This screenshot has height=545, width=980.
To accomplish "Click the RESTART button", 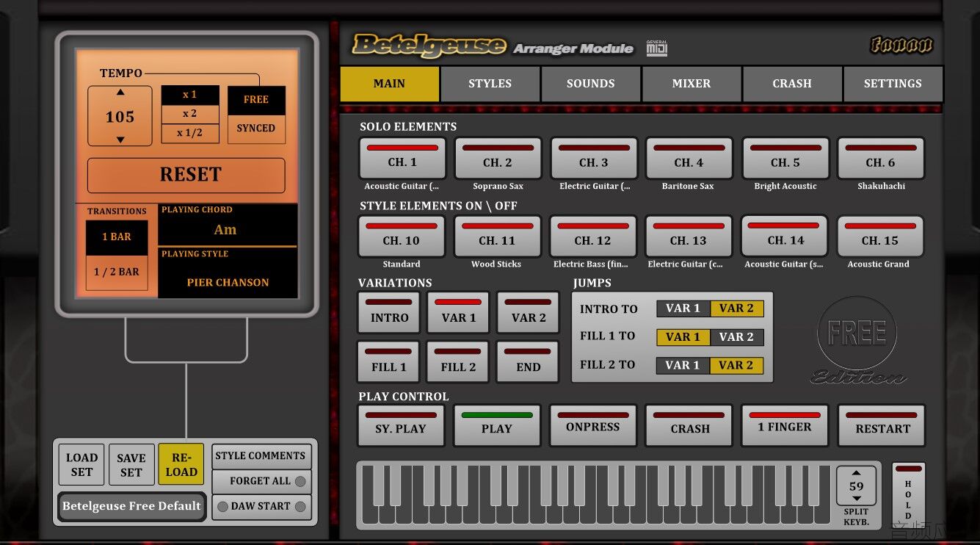I will tap(881, 425).
